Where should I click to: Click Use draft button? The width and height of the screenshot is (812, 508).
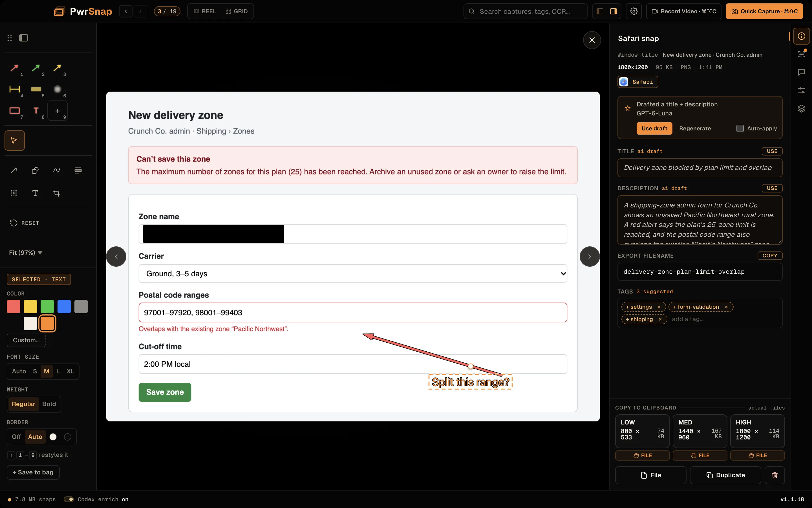point(654,128)
